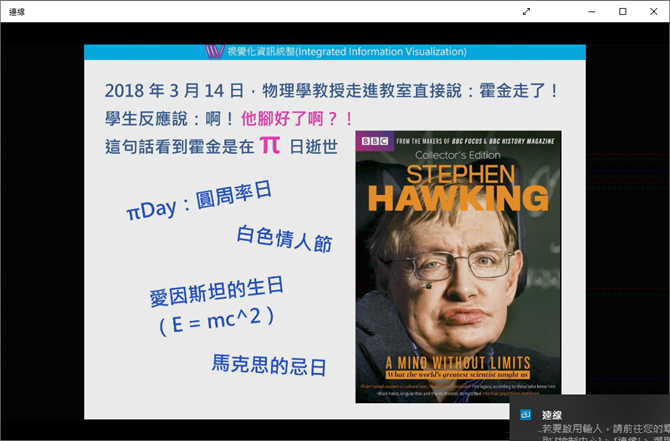Maximize the 連線 window

point(623,12)
